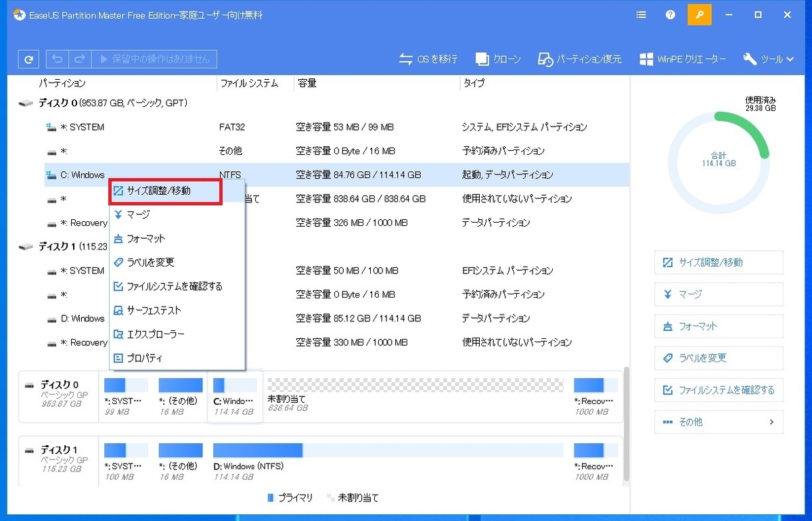Click フォーマット button in right panel
Viewport: 812px width, 521px height.
pyautogui.click(x=719, y=326)
